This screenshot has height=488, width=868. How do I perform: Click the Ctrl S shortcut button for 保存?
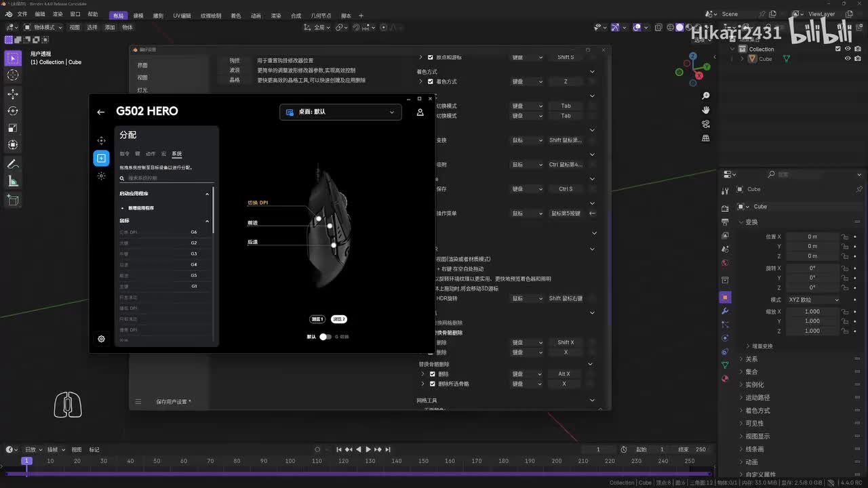click(565, 189)
